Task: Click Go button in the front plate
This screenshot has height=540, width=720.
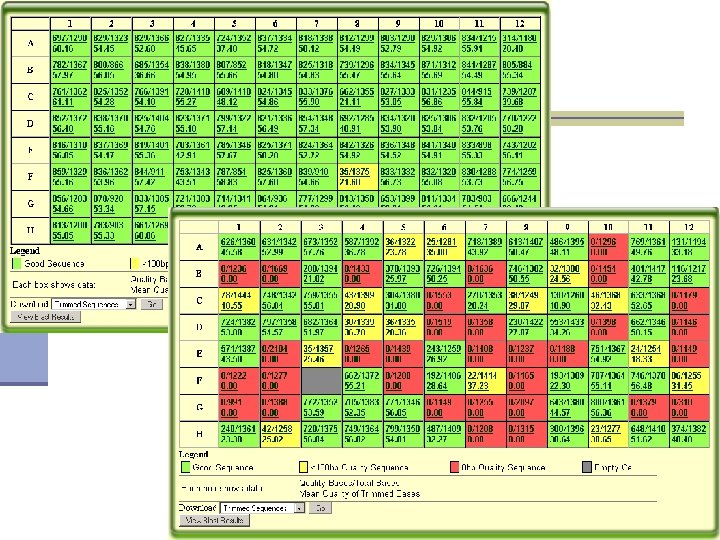Action: (x=320, y=508)
